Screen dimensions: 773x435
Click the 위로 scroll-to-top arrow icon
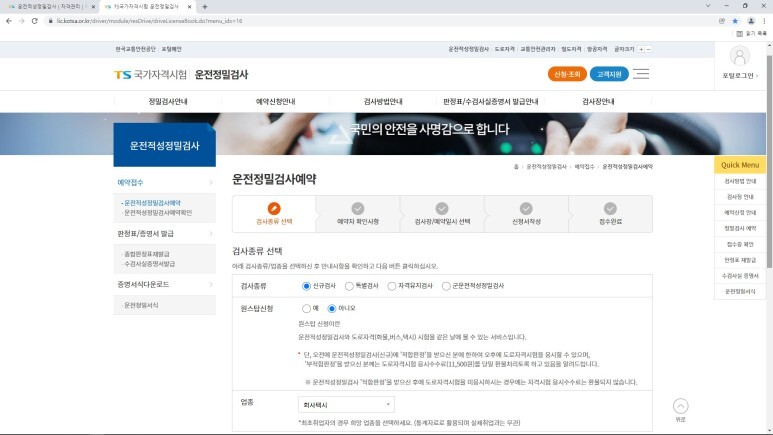680,406
